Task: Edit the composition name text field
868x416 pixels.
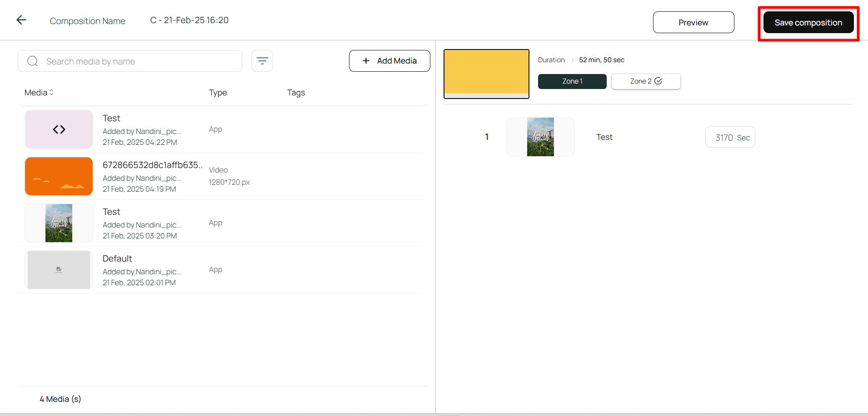Action: [x=190, y=20]
